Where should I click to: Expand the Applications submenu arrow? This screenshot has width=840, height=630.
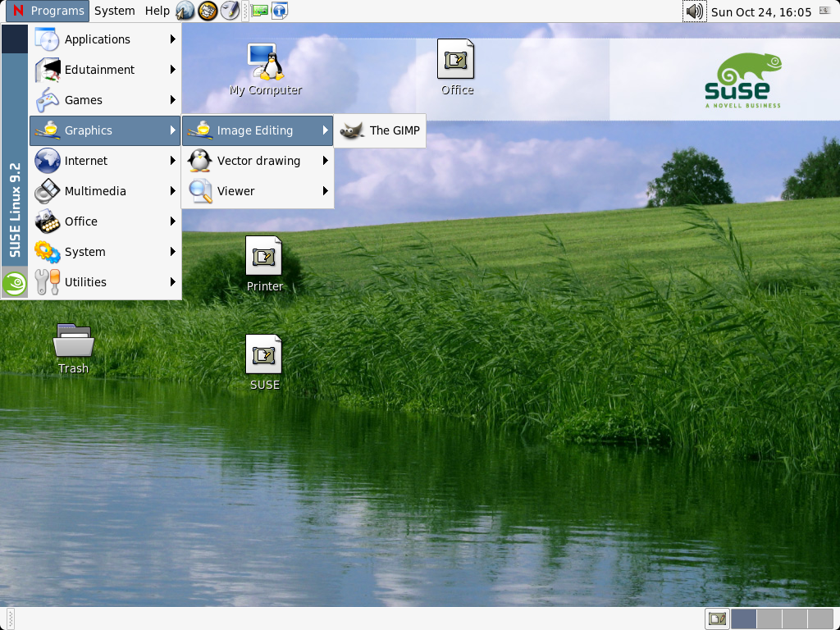pos(172,39)
